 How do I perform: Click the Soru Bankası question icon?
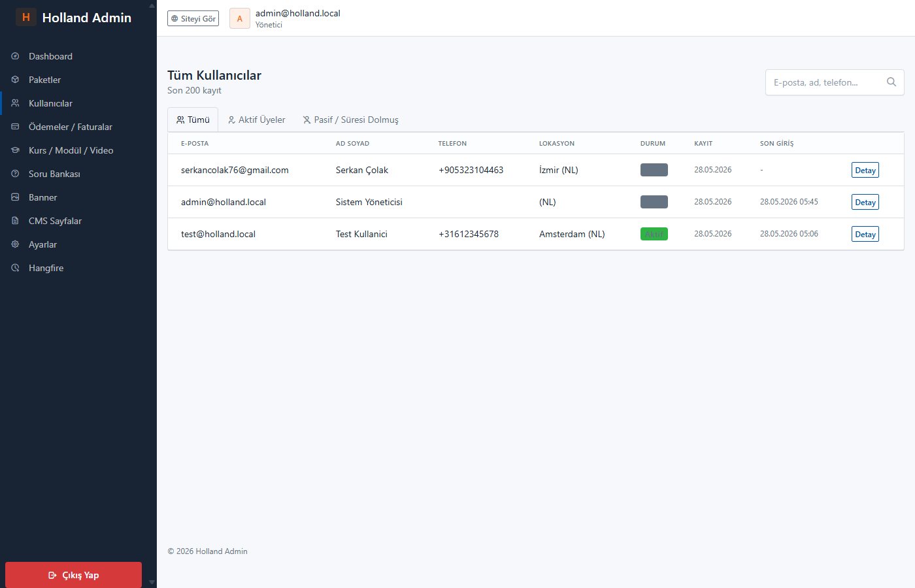[15, 174]
